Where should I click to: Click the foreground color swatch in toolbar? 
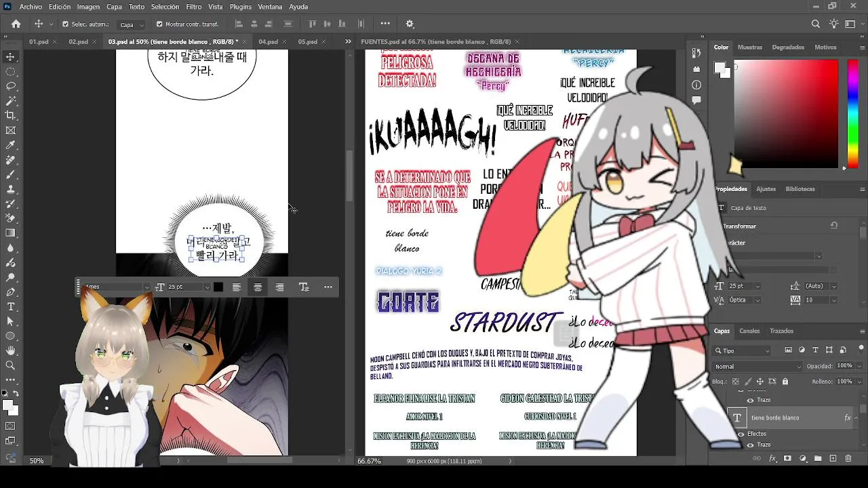pyautogui.click(x=7, y=405)
